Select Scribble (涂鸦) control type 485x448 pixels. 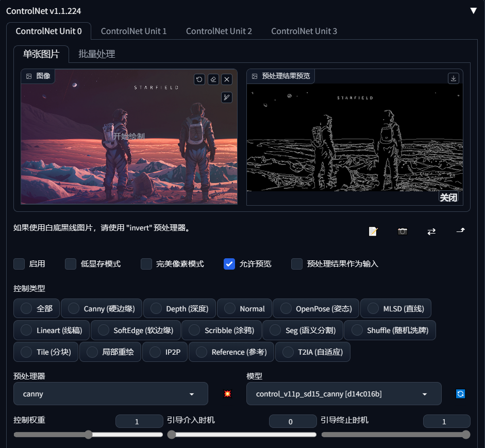222,330
